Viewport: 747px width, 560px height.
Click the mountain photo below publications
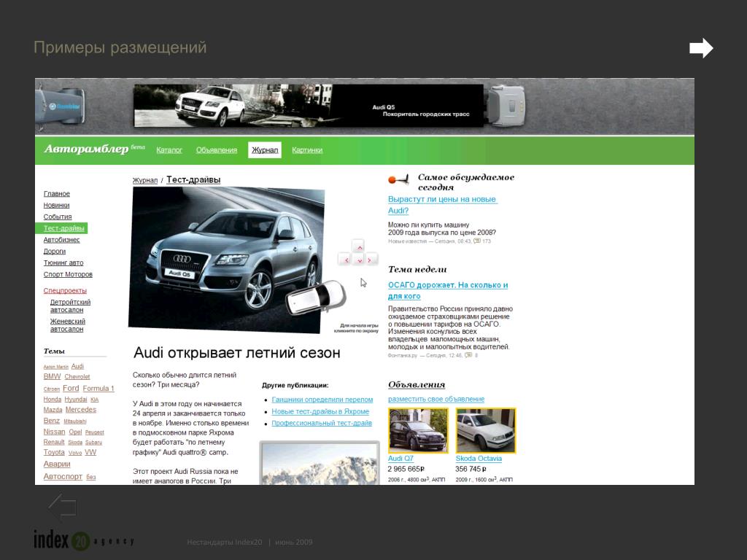coord(320,463)
